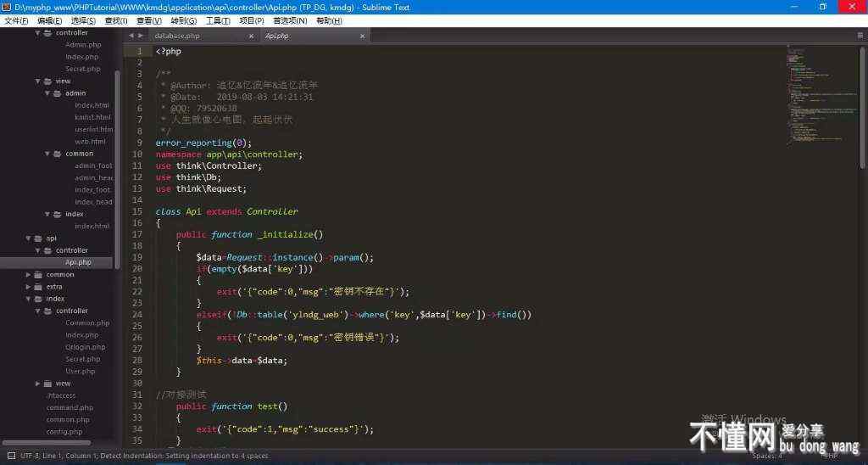Open the index_head file
Image resolution: width=868 pixels, height=465 pixels.
click(x=93, y=202)
